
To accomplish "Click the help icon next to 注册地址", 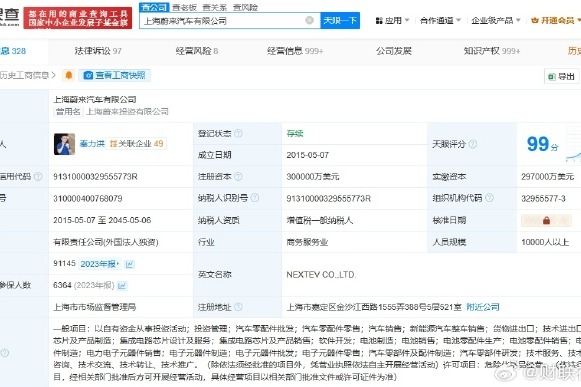I will click(239, 307).
